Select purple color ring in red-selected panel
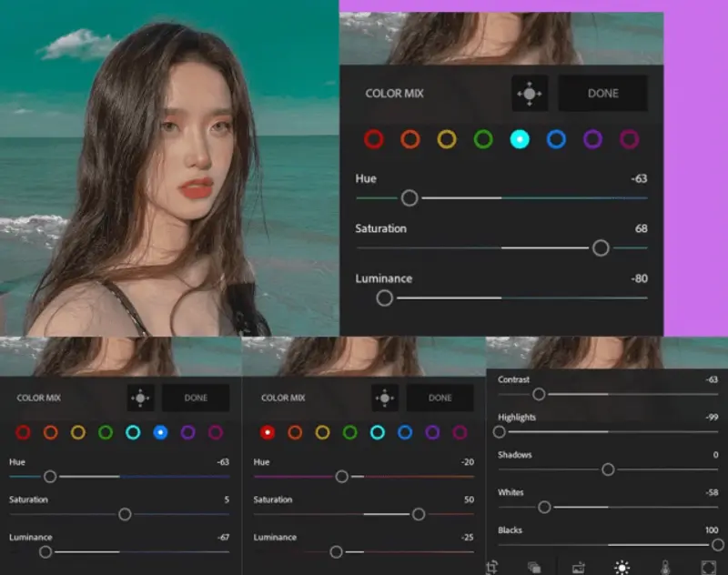Image resolution: width=728 pixels, height=575 pixels. (432, 432)
